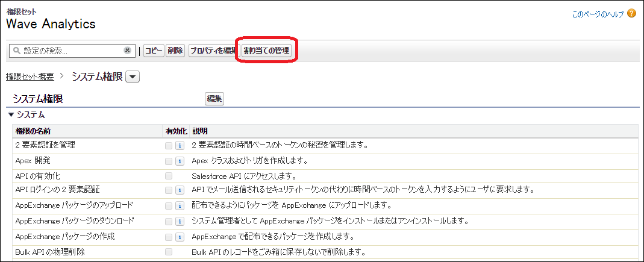This screenshot has height=262, width=644.
Task: Toggle checkbox for AppExchange パッケージのアップロード
Action: [169, 205]
